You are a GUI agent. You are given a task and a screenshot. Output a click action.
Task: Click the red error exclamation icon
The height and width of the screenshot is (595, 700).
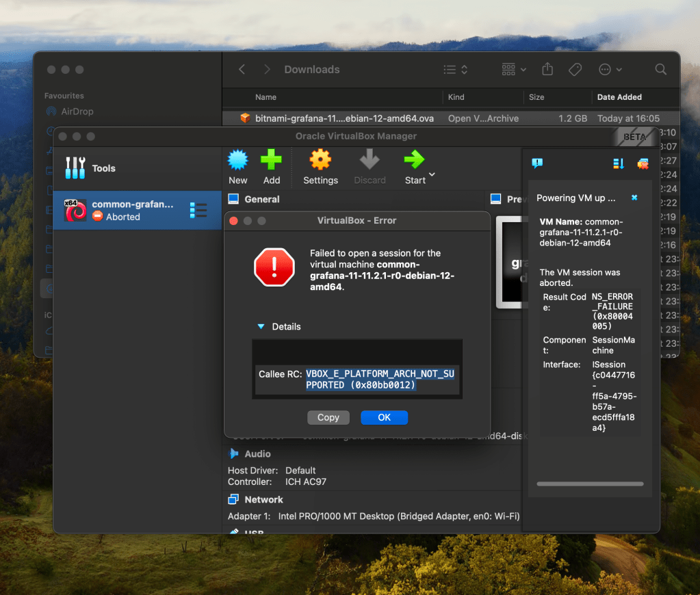pyautogui.click(x=274, y=267)
